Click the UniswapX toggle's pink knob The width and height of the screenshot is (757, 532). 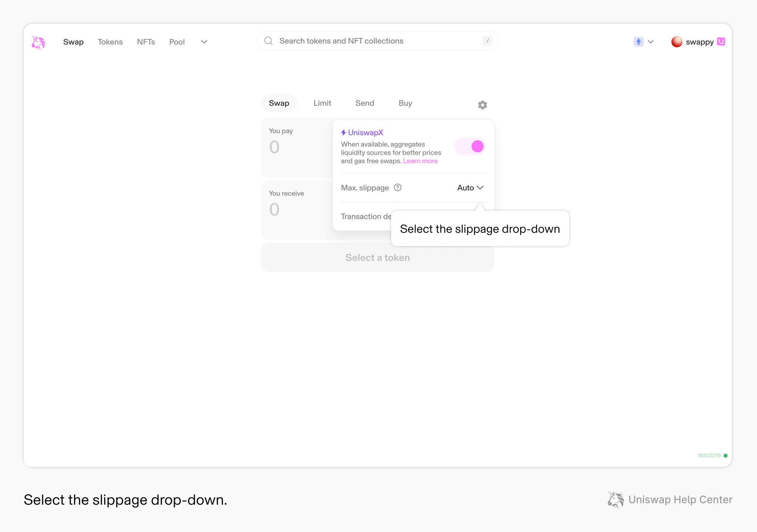[x=477, y=146]
